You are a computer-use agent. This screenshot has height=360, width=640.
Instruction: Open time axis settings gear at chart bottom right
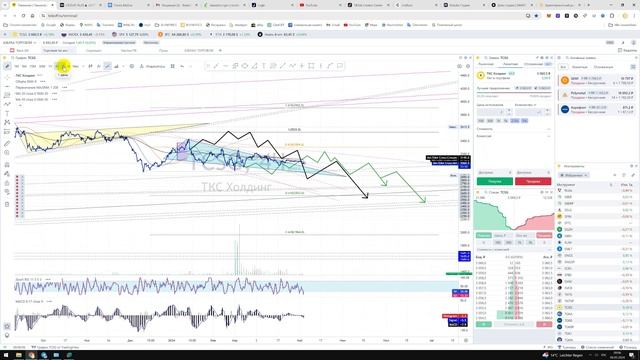(466, 340)
